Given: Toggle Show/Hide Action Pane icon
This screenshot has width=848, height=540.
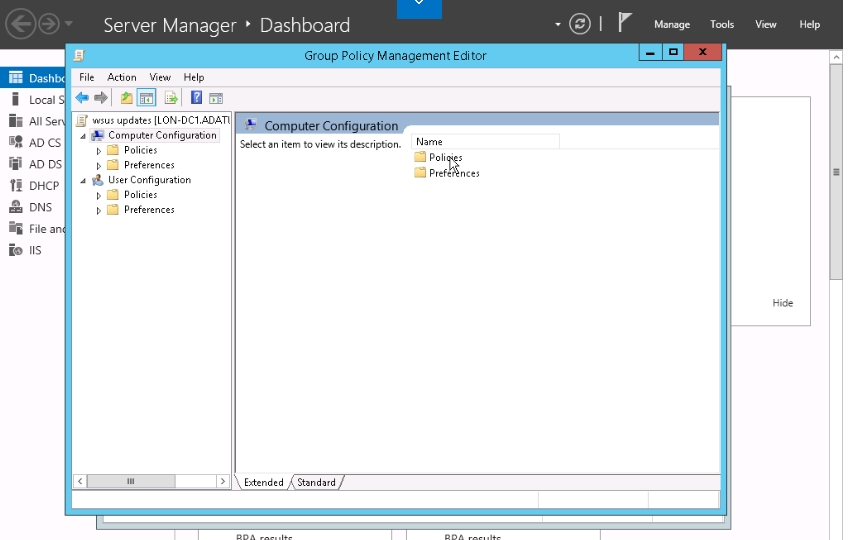Looking at the screenshot, I should [x=216, y=98].
